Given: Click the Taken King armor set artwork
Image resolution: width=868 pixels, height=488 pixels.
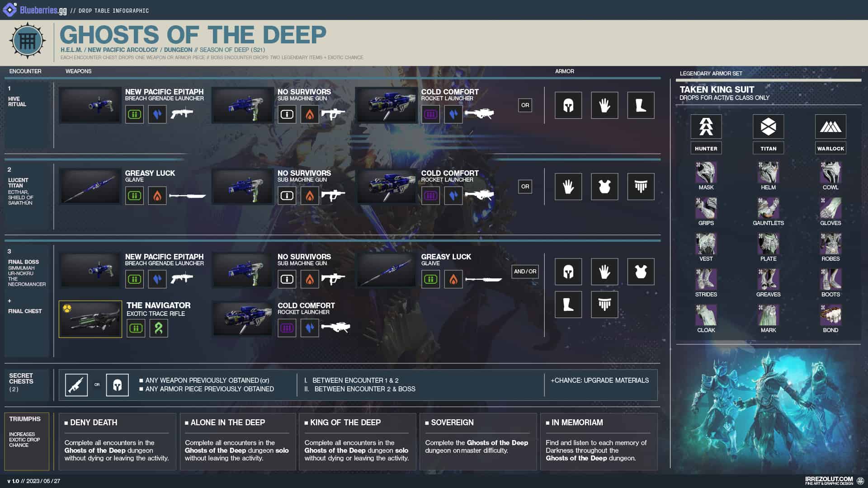Looking at the screenshot, I should [769, 409].
